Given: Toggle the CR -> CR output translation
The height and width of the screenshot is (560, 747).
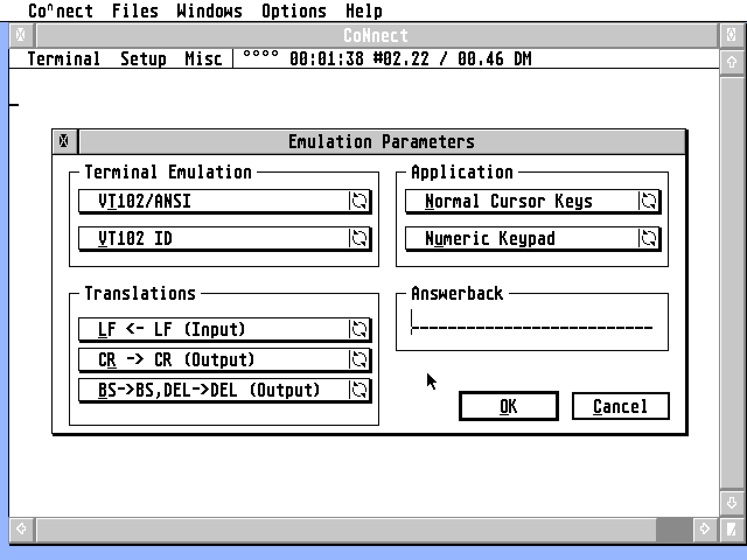Looking at the screenshot, I should [222, 359].
